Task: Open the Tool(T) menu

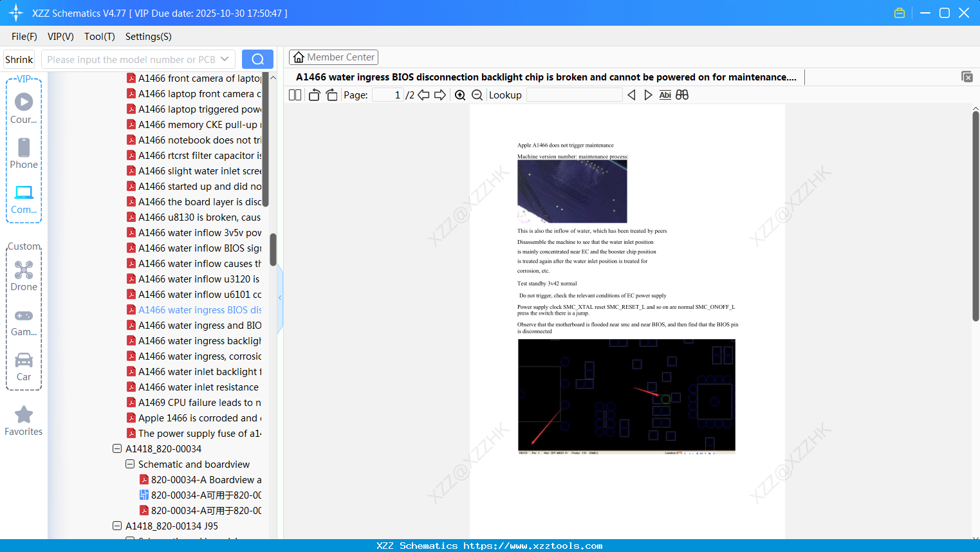Action: click(100, 37)
